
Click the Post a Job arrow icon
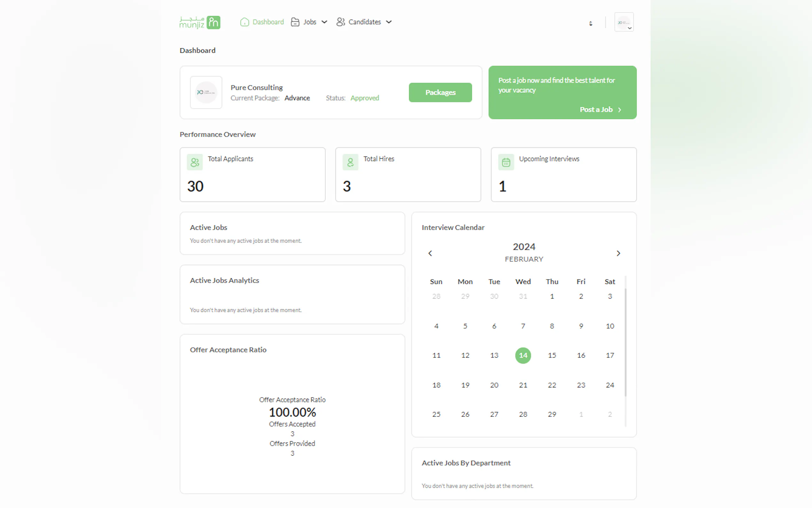click(x=620, y=110)
